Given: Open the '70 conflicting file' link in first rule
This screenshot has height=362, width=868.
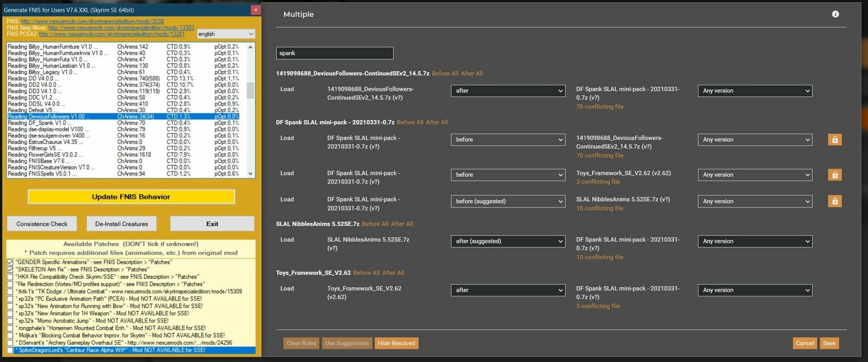Looking at the screenshot, I should [x=599, y=107].
